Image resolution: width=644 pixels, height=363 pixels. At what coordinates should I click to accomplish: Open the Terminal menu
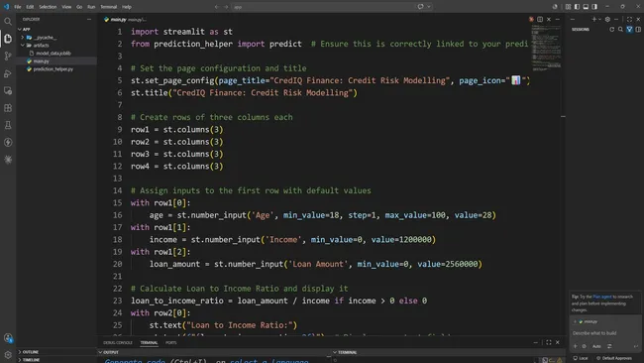108,7
